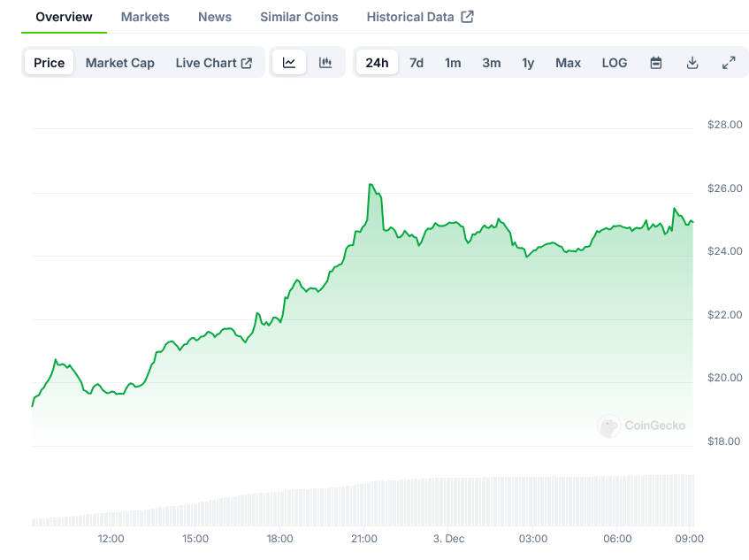Set chart range to 7d
Image resolution: width=749 pixels, height=560 pixels.
(x=417, y=63)
